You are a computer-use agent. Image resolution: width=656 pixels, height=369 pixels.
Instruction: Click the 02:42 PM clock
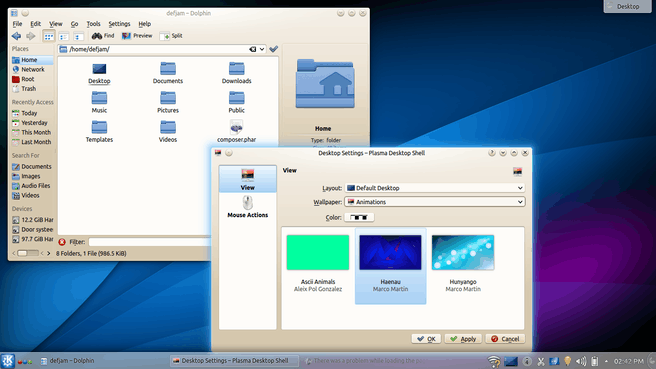pyautogui.click(x=629, y=361)
